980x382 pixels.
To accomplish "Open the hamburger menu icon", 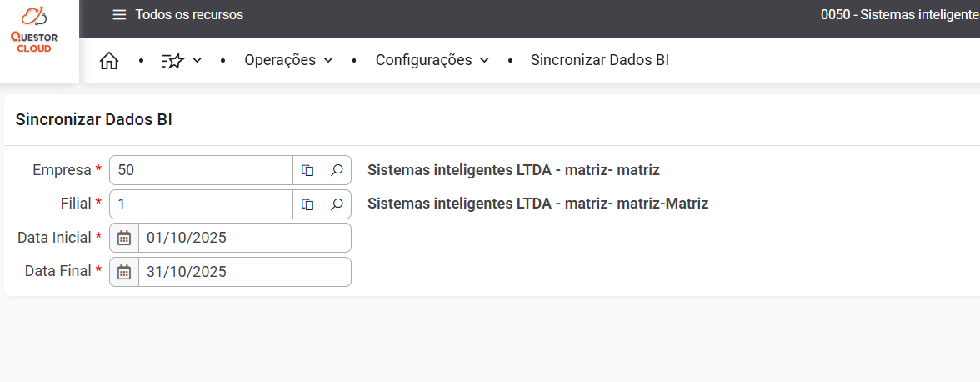I will tap(120, 15).
